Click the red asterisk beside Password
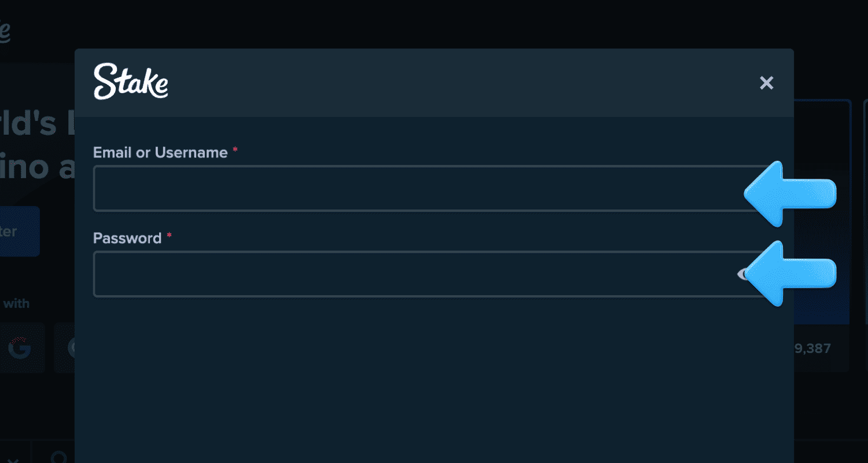 click(x=169, y=236)
